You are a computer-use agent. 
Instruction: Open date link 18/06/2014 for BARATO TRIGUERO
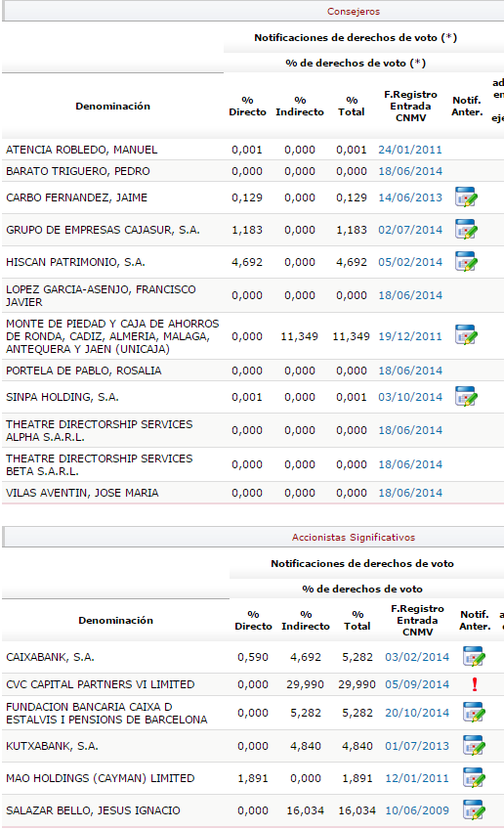point(410,171)
